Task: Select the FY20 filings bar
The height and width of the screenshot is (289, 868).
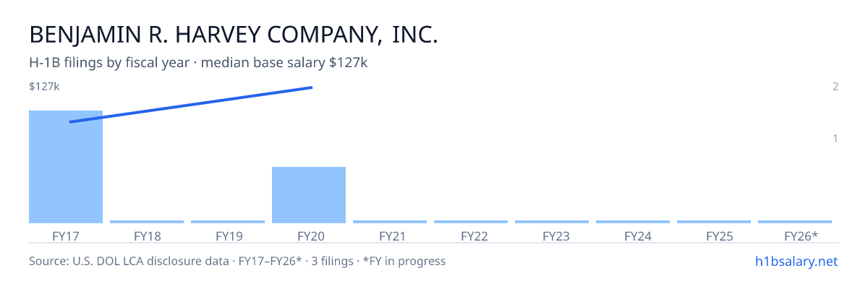Action: [309, 195]
